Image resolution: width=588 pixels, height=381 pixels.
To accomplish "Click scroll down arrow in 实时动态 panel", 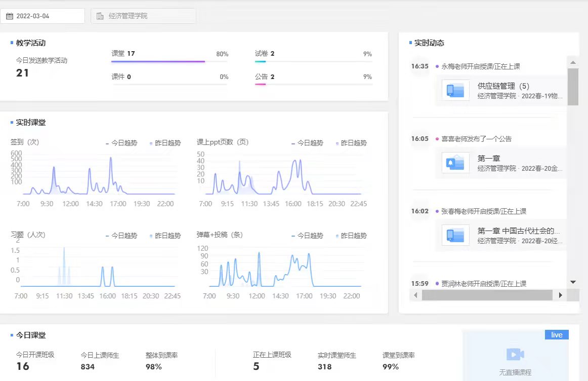I will tap(573, 282).
